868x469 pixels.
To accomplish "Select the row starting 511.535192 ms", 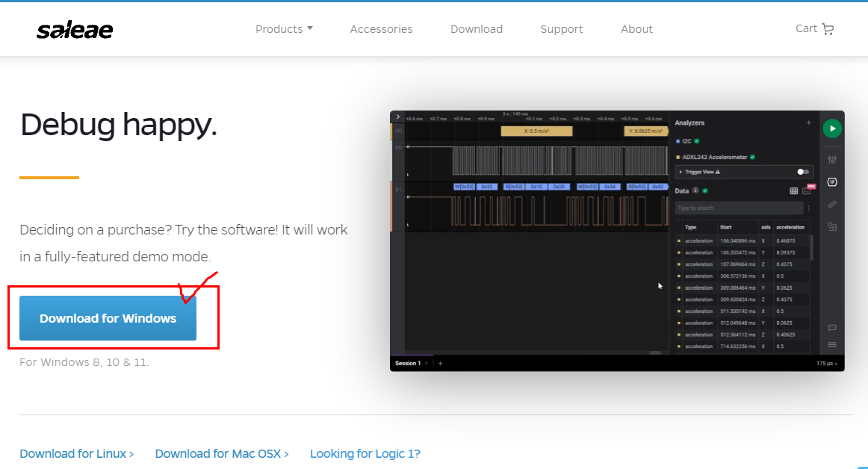I will pos(743,311).
